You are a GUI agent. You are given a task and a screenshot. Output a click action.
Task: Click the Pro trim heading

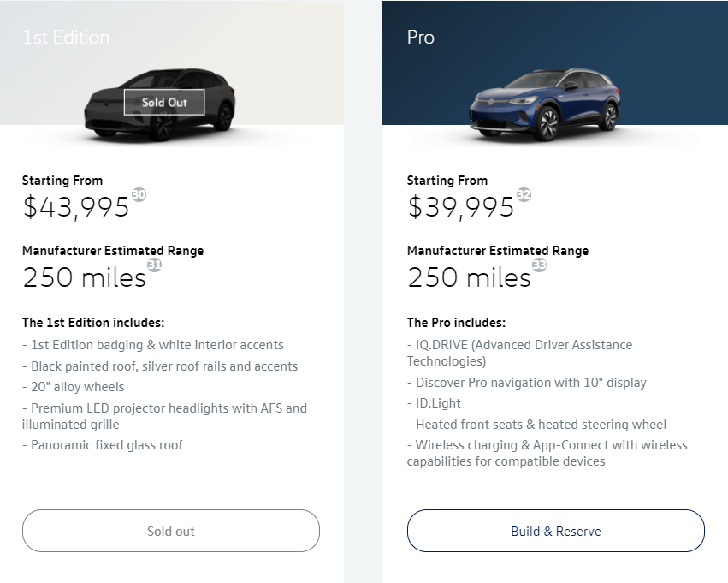pos(421,38)
